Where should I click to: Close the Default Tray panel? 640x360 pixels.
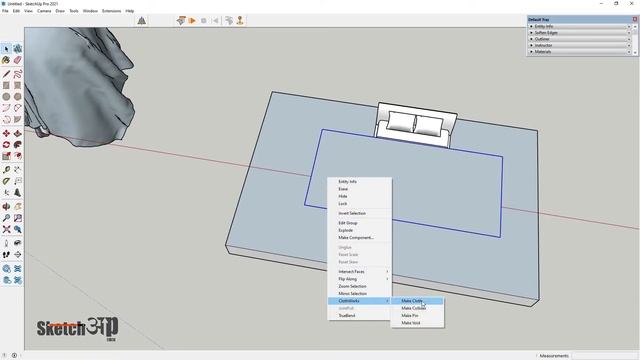(x=635, y=19)
